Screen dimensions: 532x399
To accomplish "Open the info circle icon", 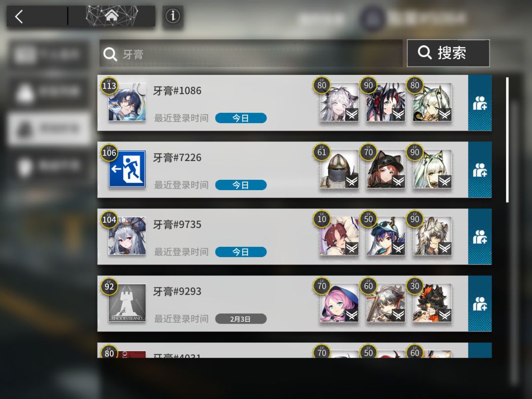I will click(173, 16).
